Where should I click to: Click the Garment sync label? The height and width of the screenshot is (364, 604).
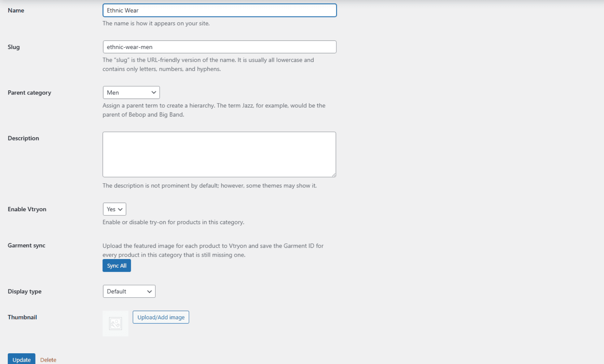(x=26, y=245)
